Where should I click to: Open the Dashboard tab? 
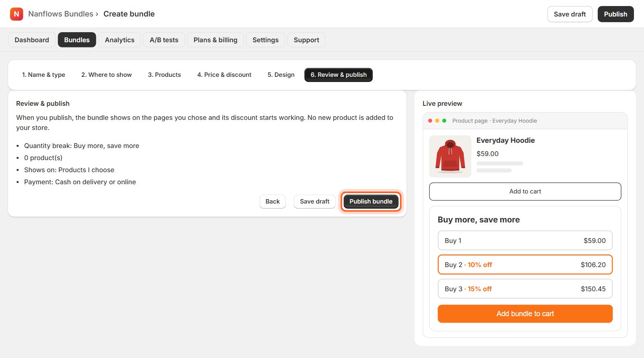click(32, 40)
